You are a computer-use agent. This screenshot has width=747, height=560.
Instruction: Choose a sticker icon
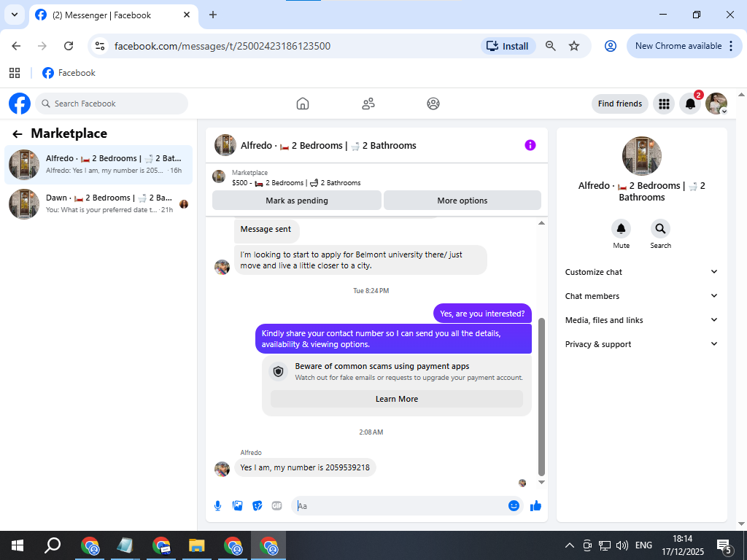tap(258, 506)
